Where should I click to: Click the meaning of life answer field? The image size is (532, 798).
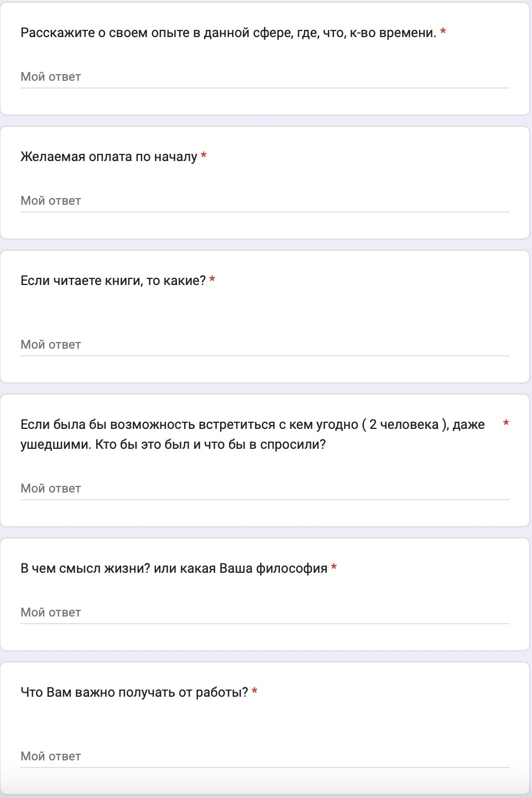tap(264, 613)
